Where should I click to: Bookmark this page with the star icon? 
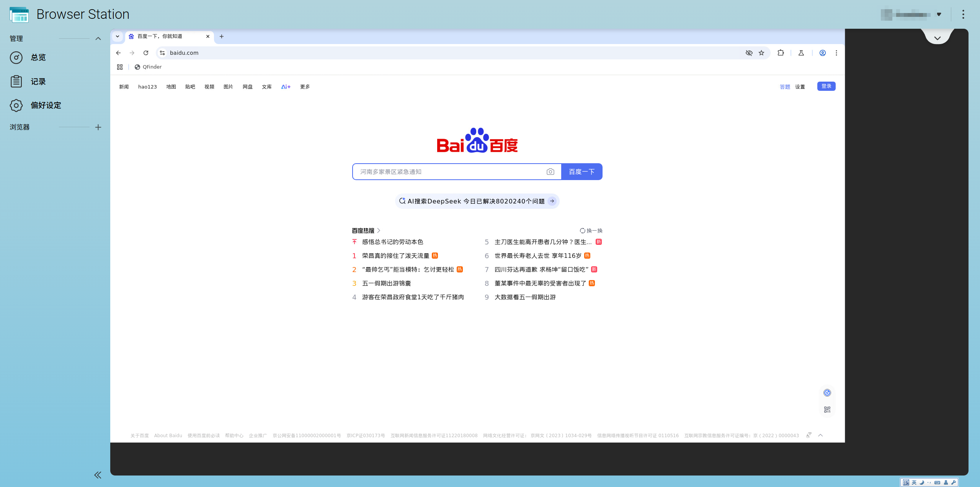[761, 53]
